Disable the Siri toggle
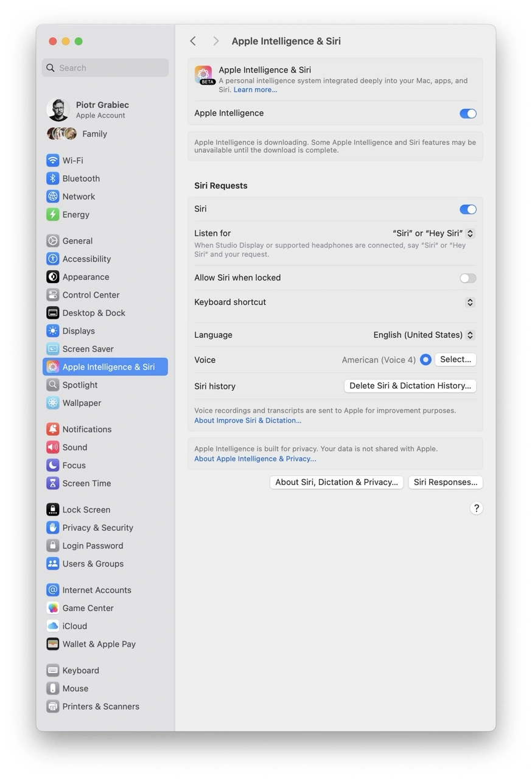 (x=467, y=209)
